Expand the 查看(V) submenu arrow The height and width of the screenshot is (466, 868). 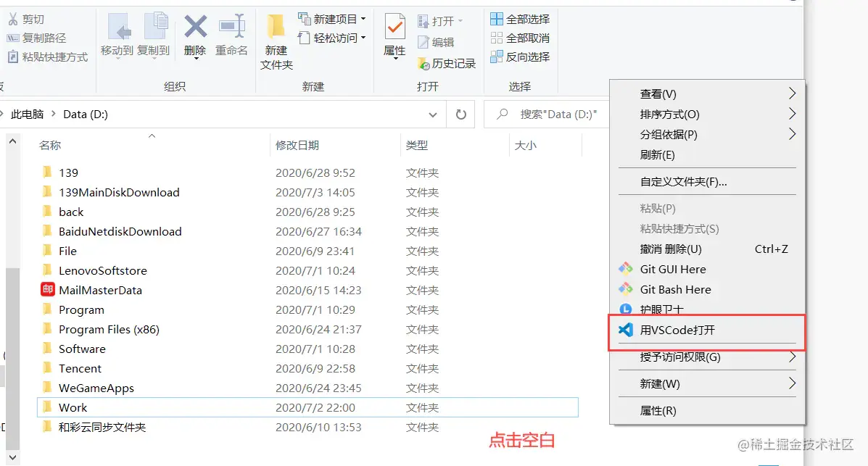(792, 93)
